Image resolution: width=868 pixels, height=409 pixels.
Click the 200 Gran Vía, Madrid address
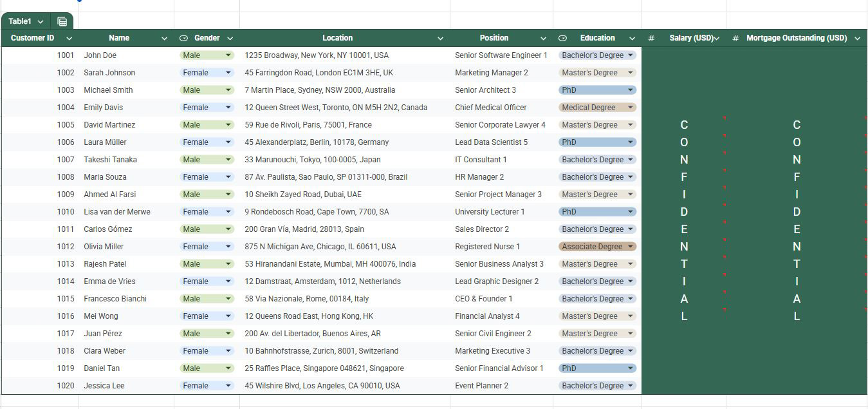(x=344, y=229)
